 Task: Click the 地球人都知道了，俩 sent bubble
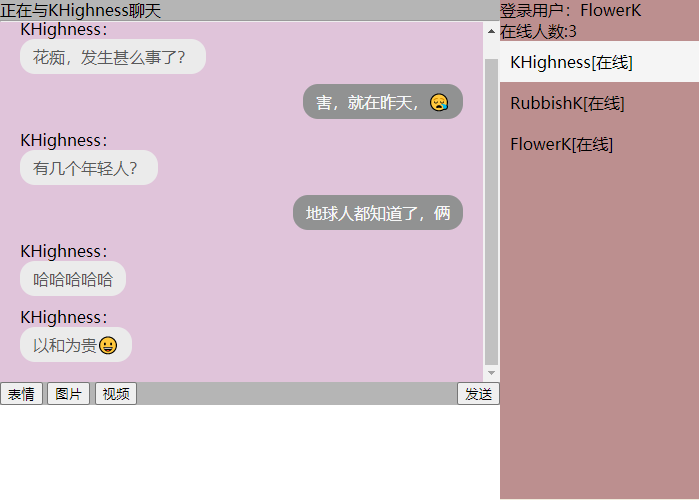tap(378, 213)
